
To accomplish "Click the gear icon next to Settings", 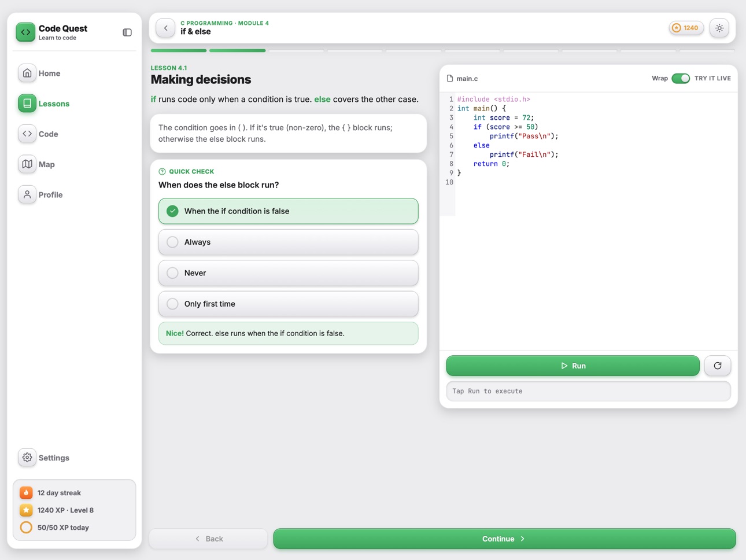I will 27,458.
